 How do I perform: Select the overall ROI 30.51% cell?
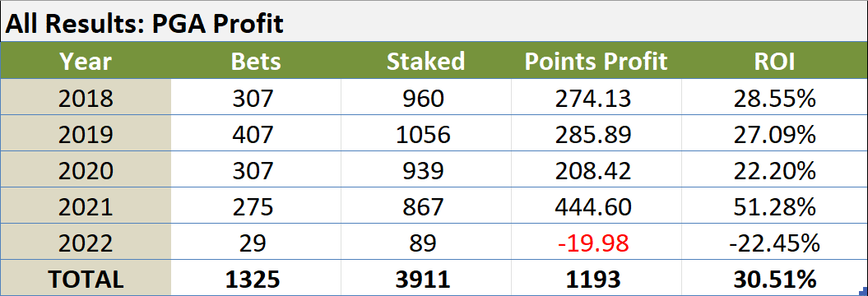pos(774,278)
